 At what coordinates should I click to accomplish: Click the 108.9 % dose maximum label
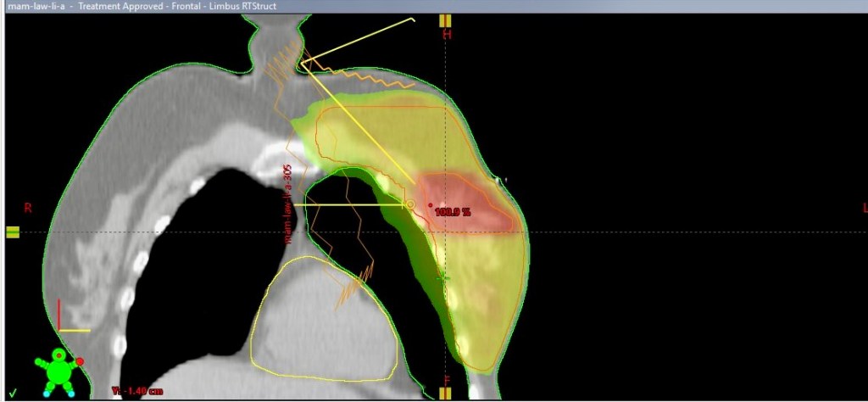click(x=453, y=212)
